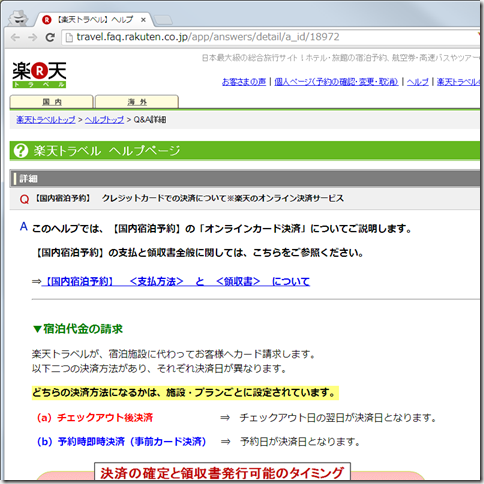Click the (b) 予約時即時決済(事前カード決済) text
The height and width of the screenshot is (484, 484).
coord(122,442)
